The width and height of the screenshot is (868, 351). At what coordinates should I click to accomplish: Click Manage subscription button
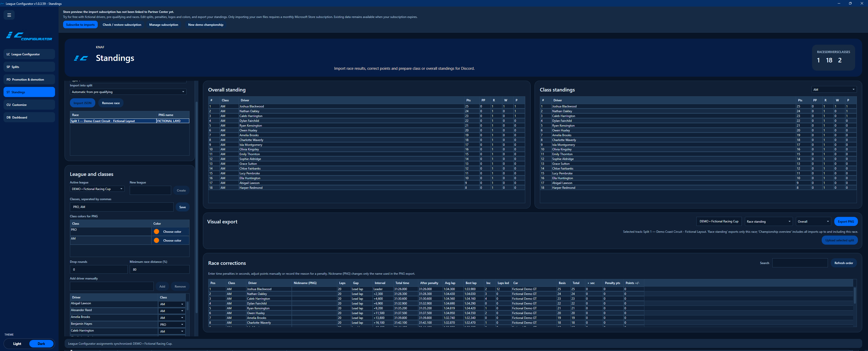point(164,25)
